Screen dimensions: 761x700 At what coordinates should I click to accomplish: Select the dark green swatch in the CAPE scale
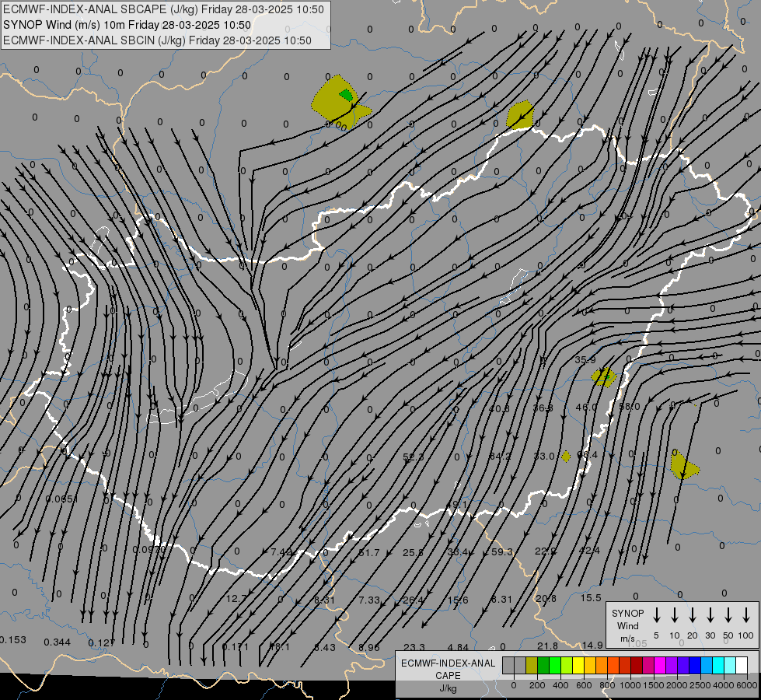(543, 666)
